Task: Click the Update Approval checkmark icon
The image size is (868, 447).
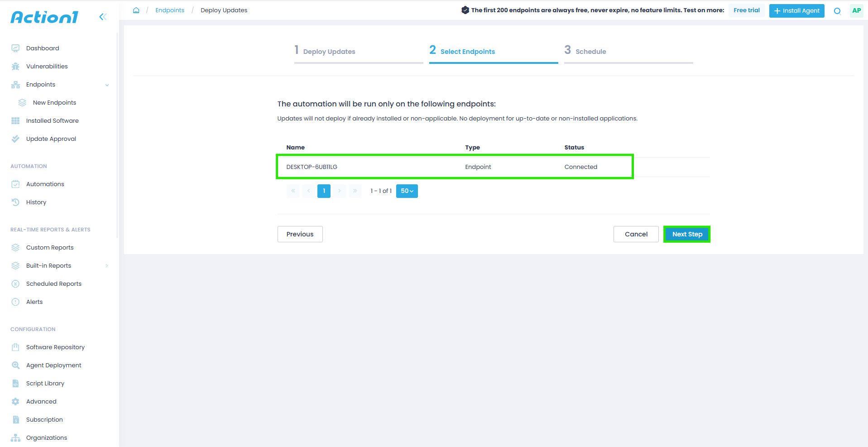Action: tap(15, 139)
